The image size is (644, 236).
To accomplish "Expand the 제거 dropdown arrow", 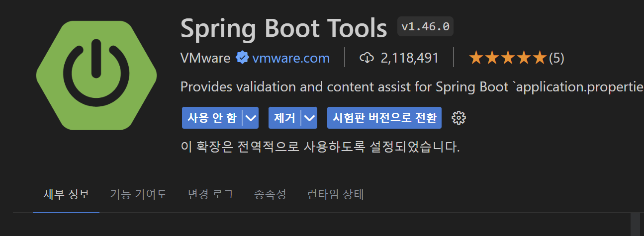I will click(310, 118).
